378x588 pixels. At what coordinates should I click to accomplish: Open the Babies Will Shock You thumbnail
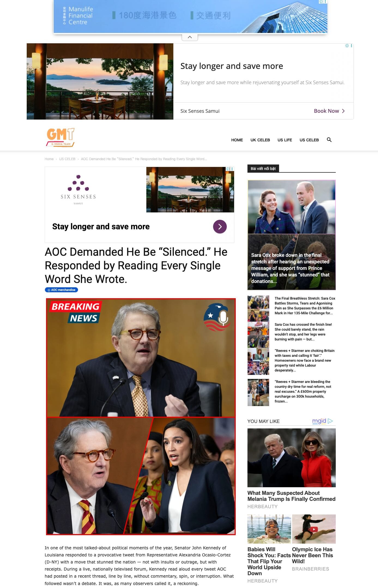coord(269,529)
